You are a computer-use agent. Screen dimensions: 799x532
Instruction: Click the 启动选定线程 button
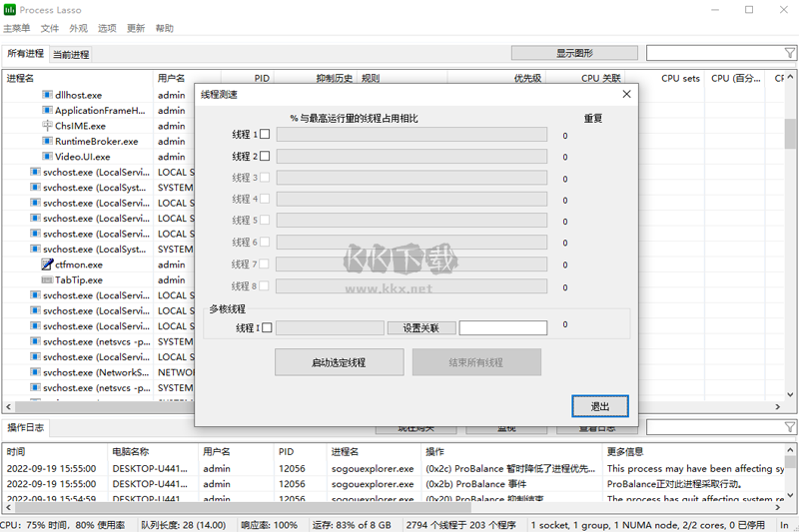point(340,362)
